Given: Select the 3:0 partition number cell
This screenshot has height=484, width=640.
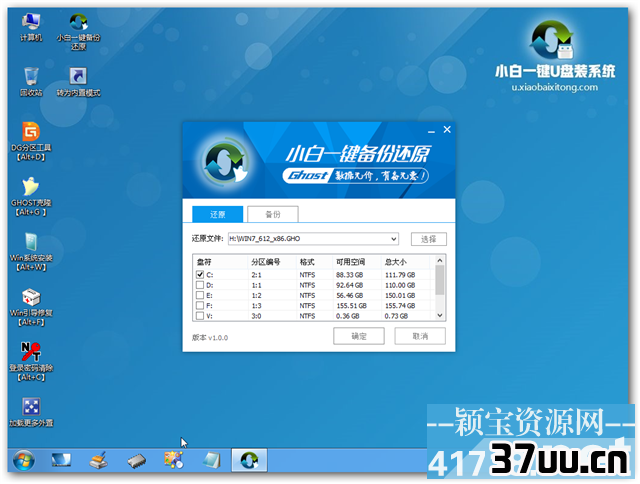Looking at the screenshot, I should click(x=256, y=316).
